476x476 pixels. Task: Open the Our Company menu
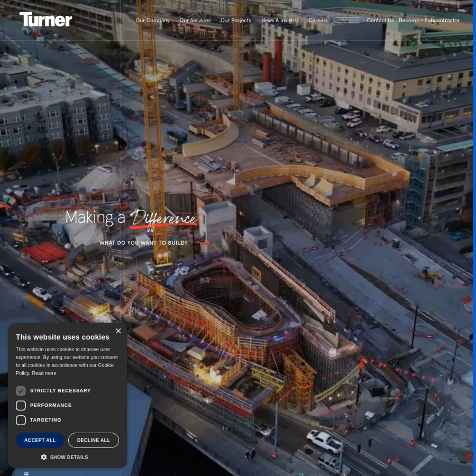pos(152,20)
